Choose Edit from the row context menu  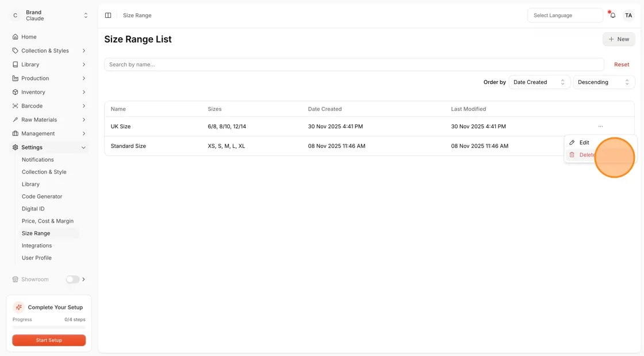[x=600, y=143]
